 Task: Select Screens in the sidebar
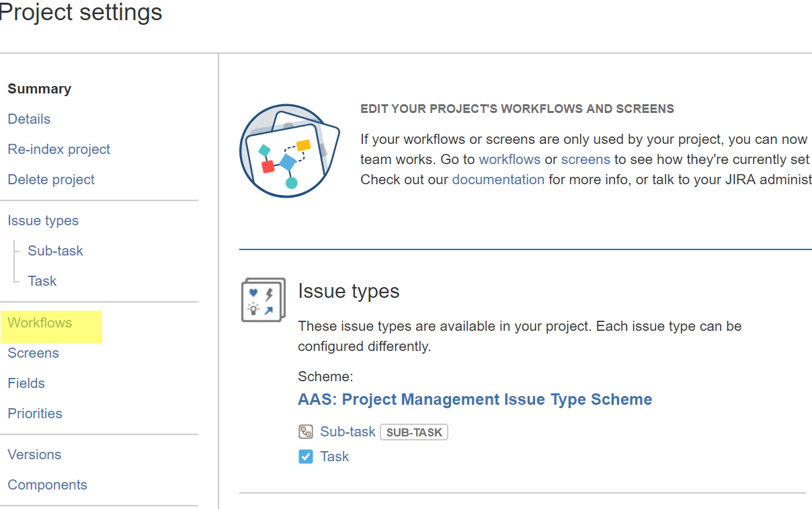pyautogui.click(x=33, y=352)
